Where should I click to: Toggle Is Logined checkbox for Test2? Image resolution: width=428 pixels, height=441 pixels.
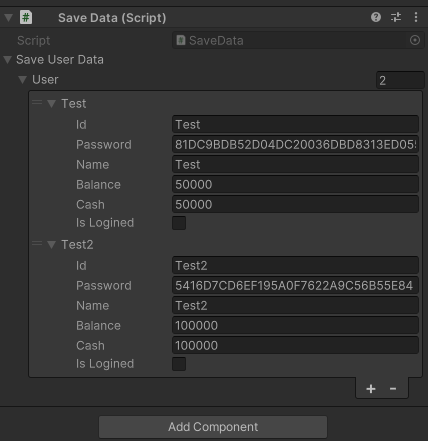179,364
